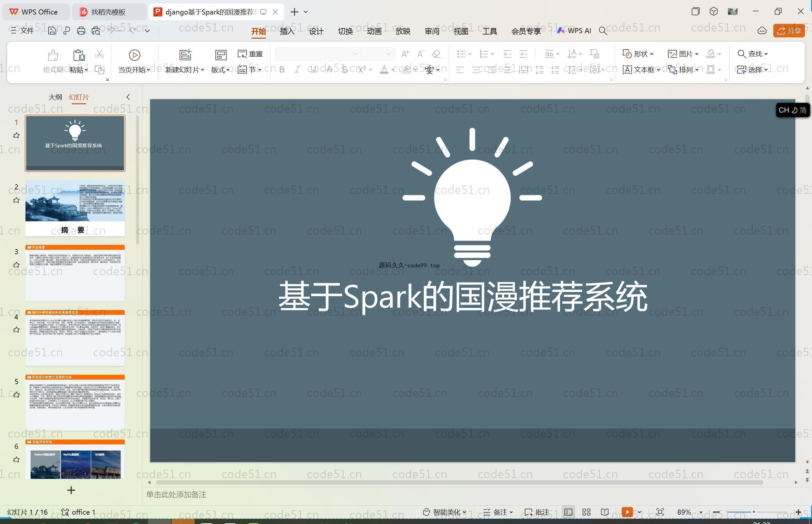Open Shapes (形状) dropdown
This screenshot has height=524, width=812.
click(x=638, y=54)
